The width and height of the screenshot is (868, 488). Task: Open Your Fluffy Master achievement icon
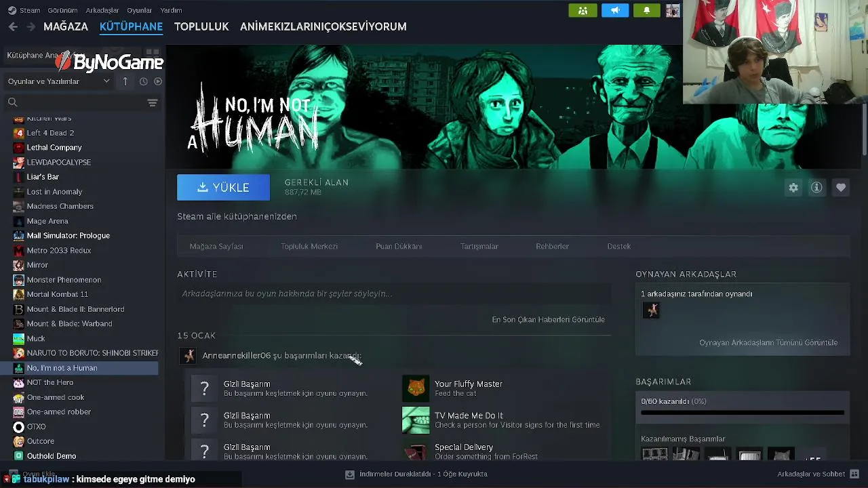tap(416, 388)
